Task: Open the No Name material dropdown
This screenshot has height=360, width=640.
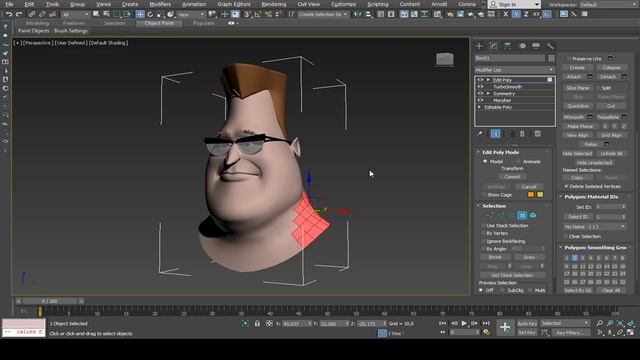Action: pyautogui.click(x=594, y=227)
